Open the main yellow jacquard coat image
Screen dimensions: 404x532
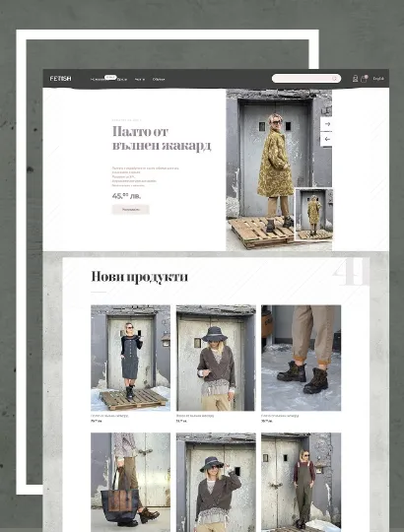(x=279, y=169)
